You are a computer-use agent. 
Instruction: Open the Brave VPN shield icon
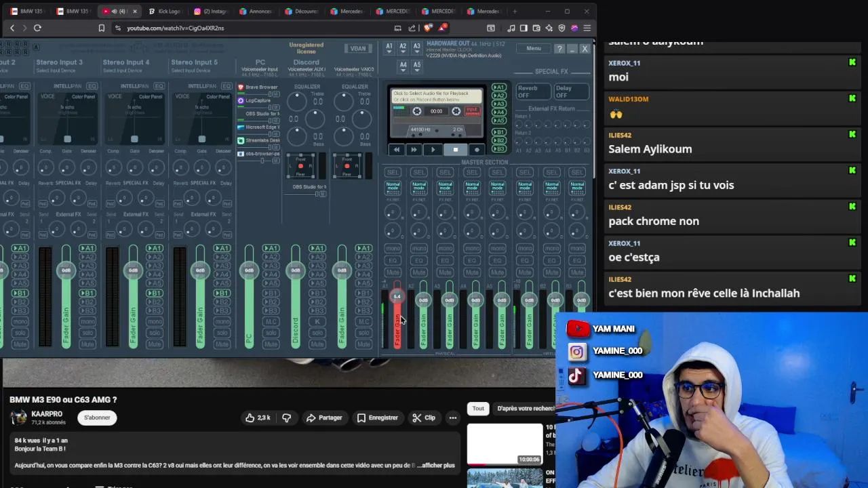pyautogui.click(x=561, y=28)
